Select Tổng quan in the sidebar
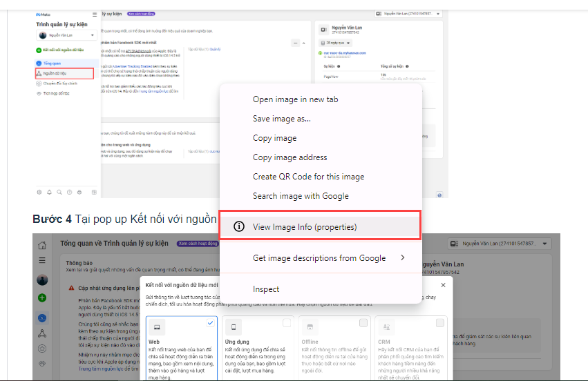This screenshot has height=381, width=588. click(67, 63)
